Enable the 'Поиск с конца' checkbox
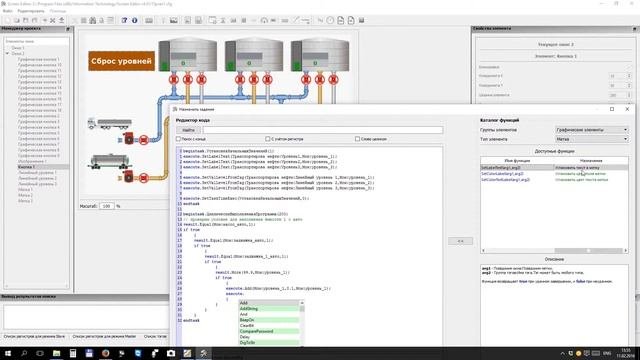Screen dimensions: 640x360 pos(178,139)
